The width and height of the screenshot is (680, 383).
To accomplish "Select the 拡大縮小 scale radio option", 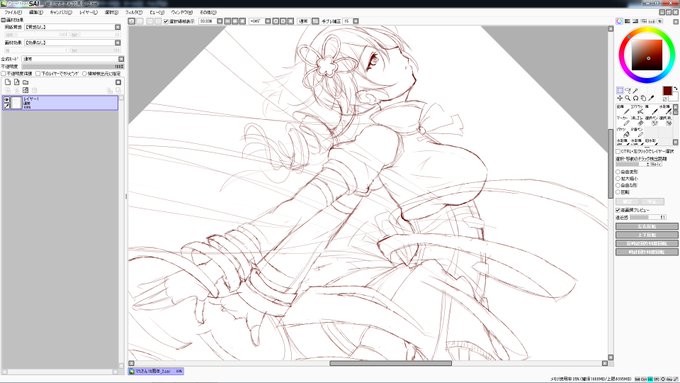I will click(x=618, y=179).
